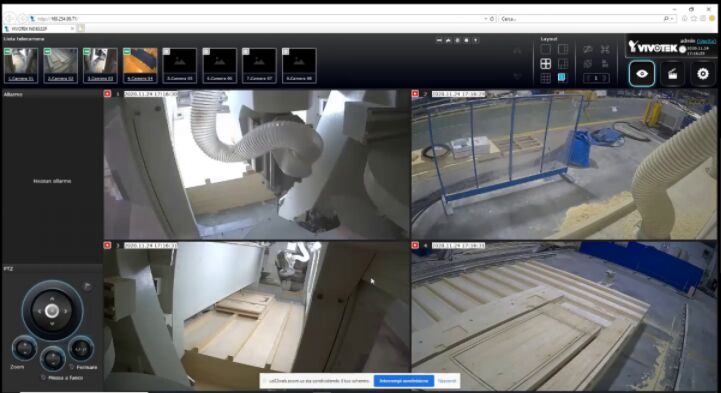
Task: Click browser refresh icon
Action: (x=492, y=19)
